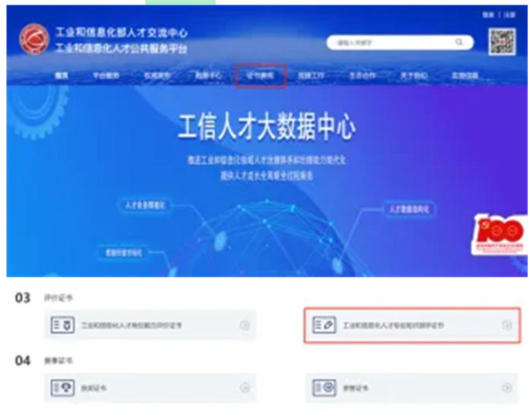Click the red 100 anniversary badge
Screen dimensions: 532x419
(499, 234)
